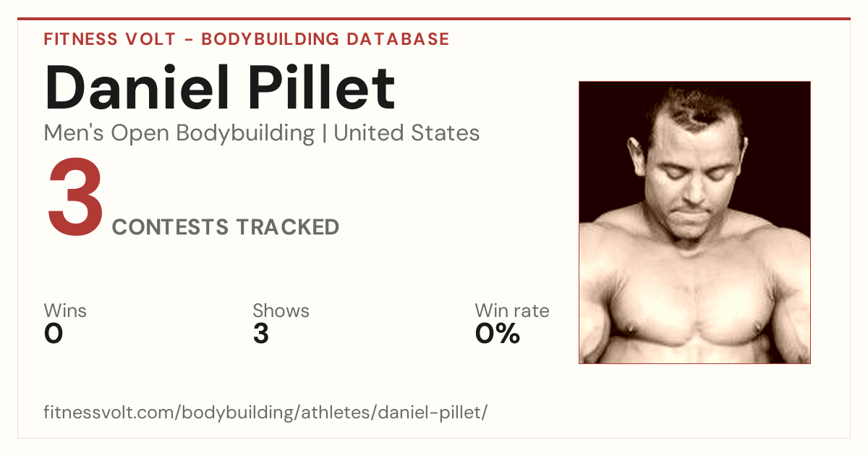Click the Contests Tracked label

[226, 227]
